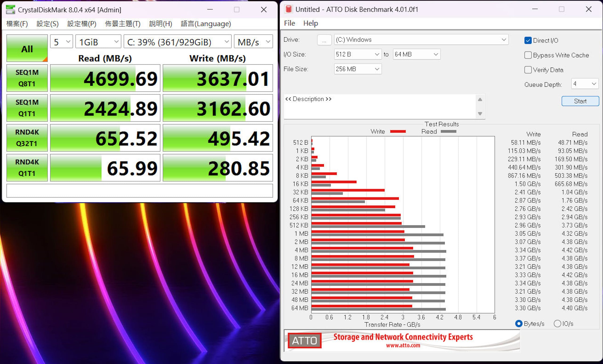Open the test count dropdown showing 5

[62, 42]
